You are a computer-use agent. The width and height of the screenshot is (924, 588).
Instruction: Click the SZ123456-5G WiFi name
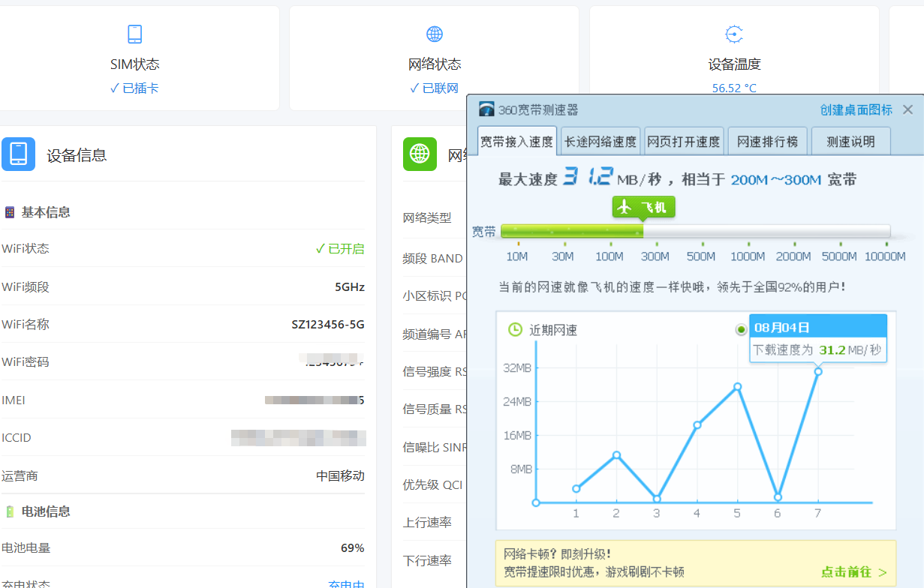click(x=328, y=325)
